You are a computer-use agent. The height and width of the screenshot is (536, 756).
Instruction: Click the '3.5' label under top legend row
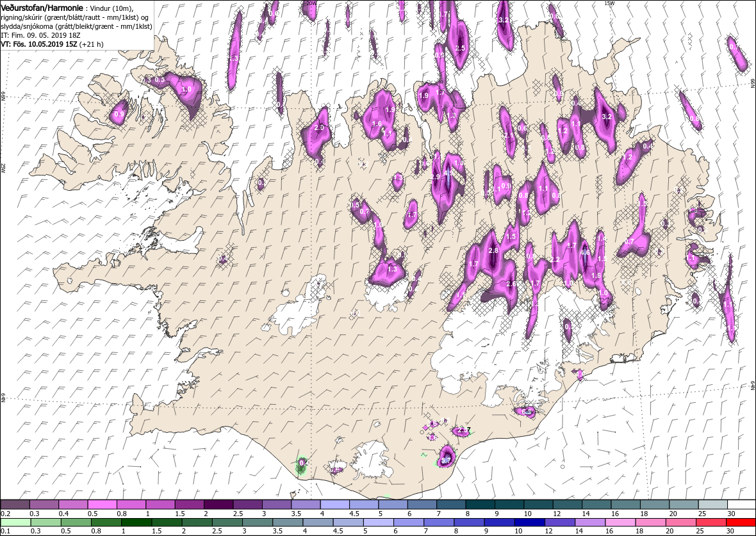295,514
